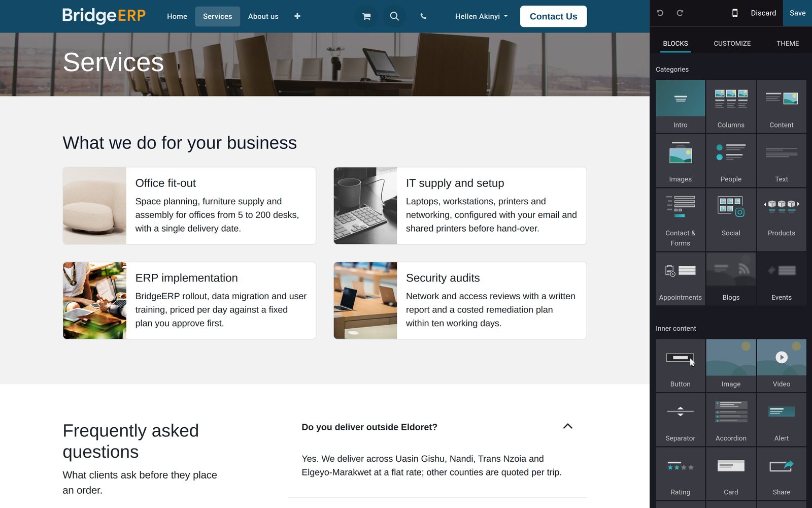Click the Contact Us button
812x508 pixels.
coord(553,16)
